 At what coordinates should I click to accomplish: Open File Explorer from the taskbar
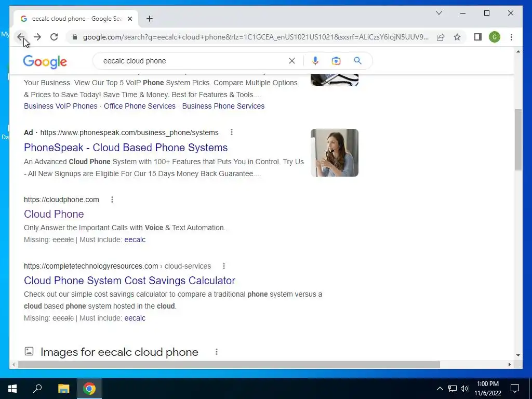click(x=63, y=389)
